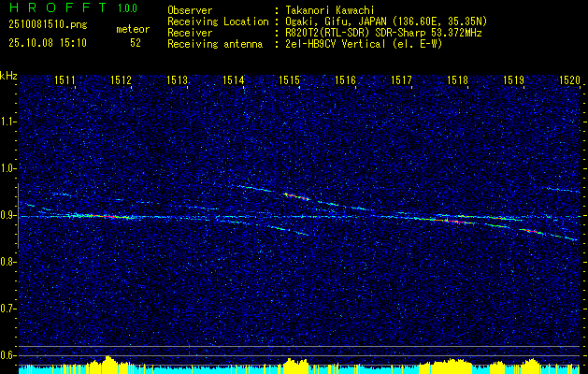Screen dimensions: 588x374
Task: Click the 1513 time axis label
Action: coord(177,79)
